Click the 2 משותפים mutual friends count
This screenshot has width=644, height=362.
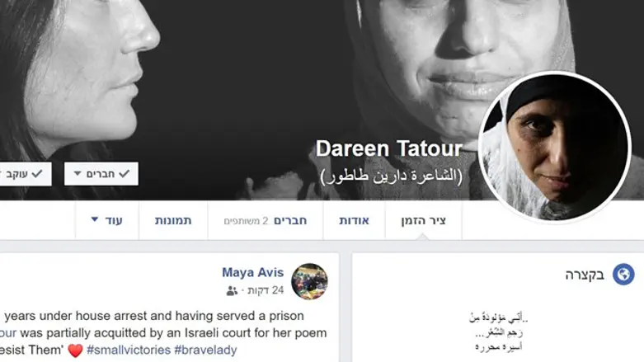click(x=246, y=221)
